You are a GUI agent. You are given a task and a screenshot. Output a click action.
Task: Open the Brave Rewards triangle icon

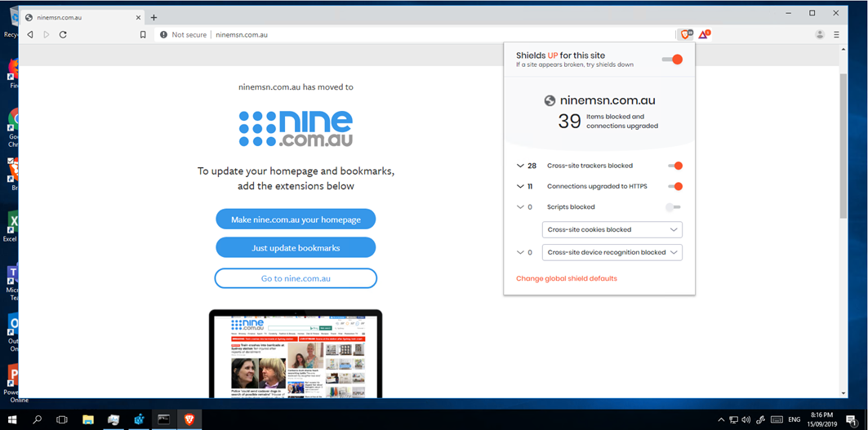[x=704, y=34]
